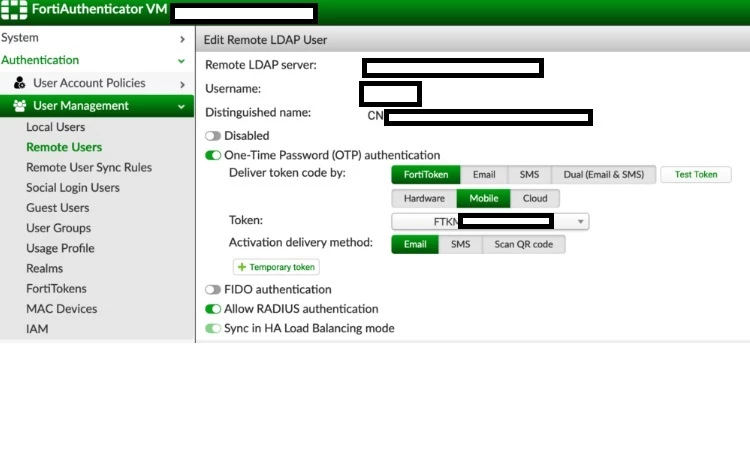Open Guest Users page

click(x=57, y=208)
